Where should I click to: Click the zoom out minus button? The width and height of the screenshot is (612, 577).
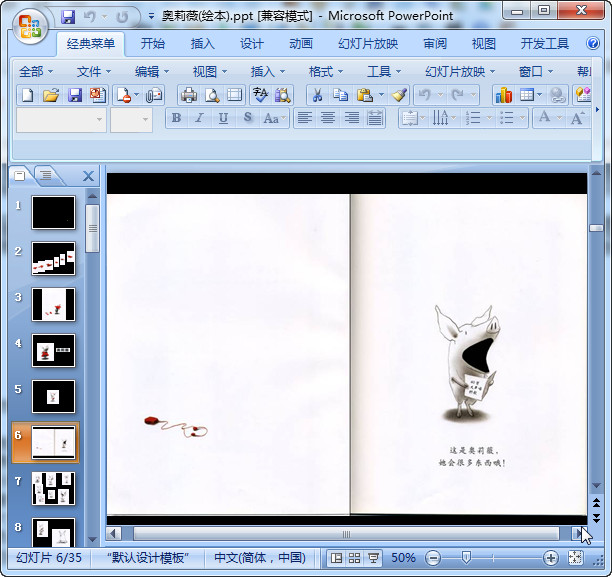(433, 558)
